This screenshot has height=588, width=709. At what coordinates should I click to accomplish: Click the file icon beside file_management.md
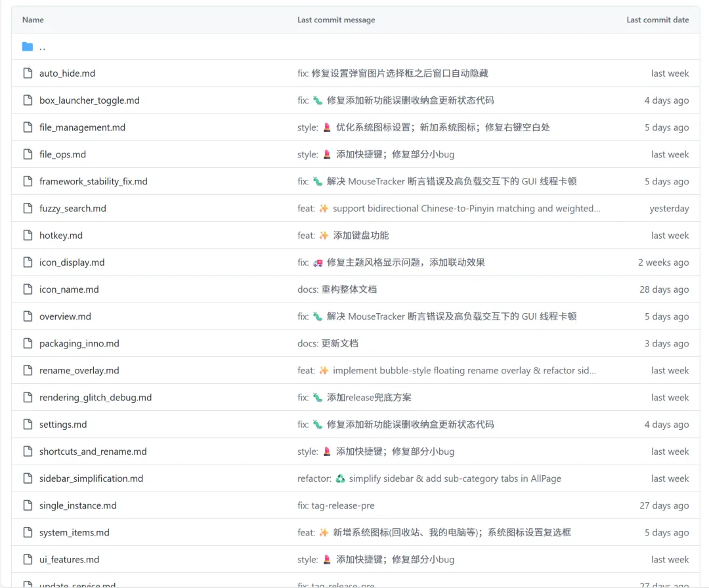point(28,127)
